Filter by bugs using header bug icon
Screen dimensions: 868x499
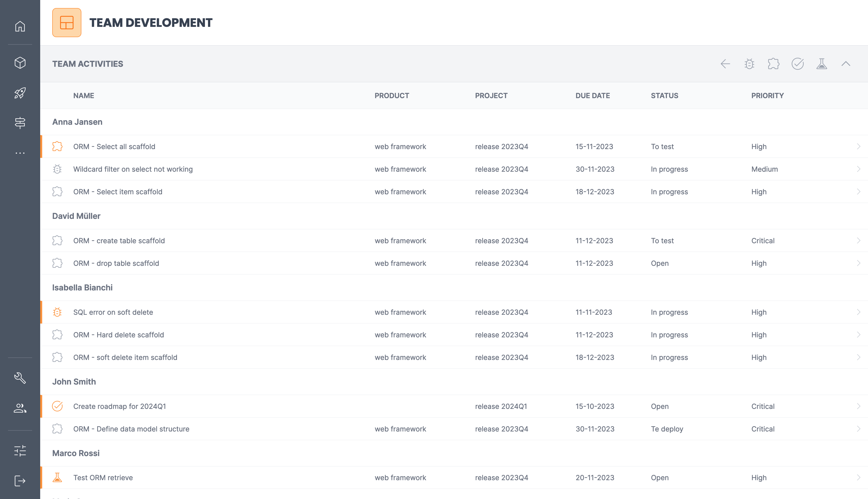point(749,64)
